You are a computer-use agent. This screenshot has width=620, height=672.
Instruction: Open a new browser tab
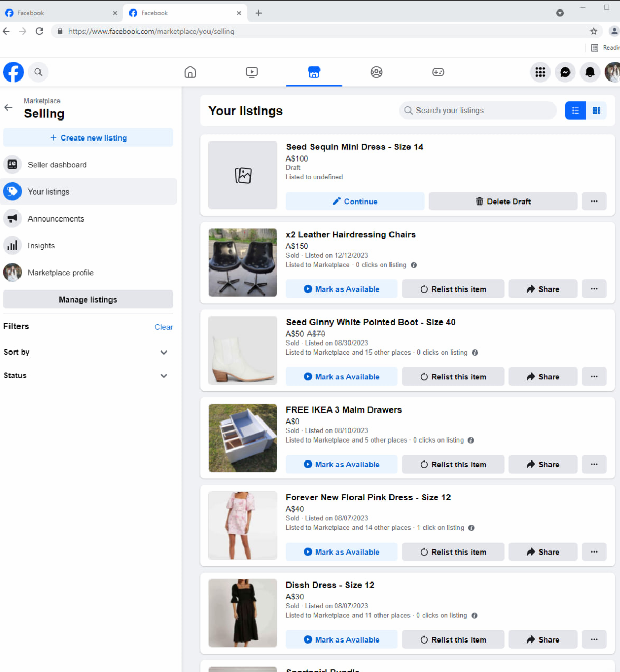pos(258,13)
